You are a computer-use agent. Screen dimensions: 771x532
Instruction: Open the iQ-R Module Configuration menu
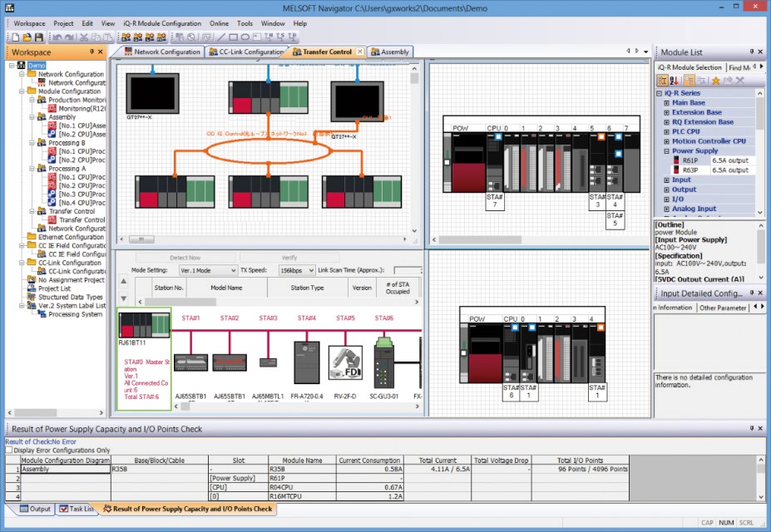tap(162, 23)
